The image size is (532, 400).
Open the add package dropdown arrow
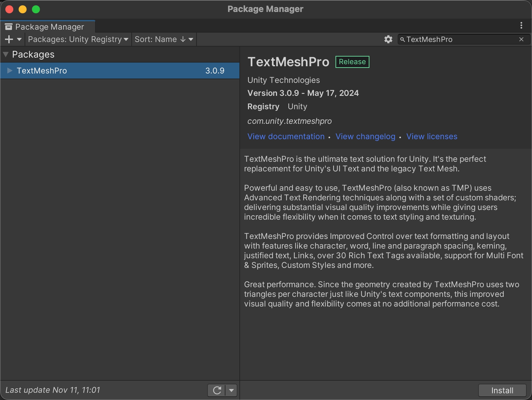pyautogui.click(x=19, y=39)
